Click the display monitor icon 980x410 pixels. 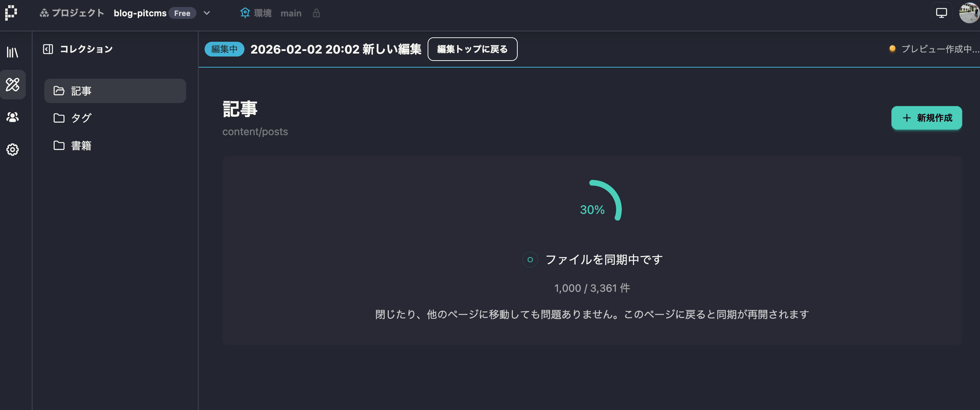[x=941, y=13]
